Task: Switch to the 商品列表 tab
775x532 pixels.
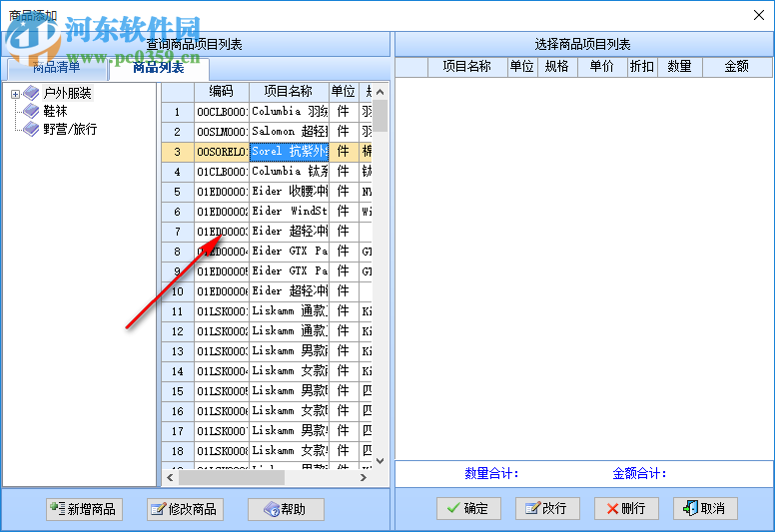Action: tap(159, 68)
